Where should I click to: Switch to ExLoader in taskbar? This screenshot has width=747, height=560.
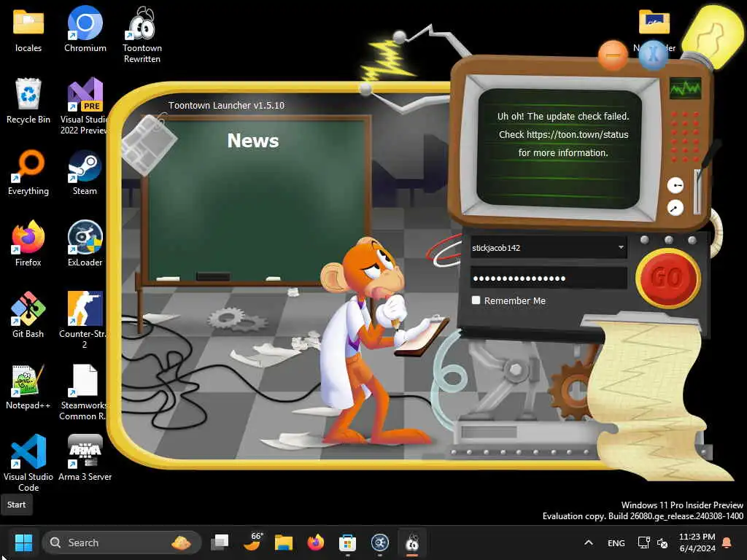point(379,542)
